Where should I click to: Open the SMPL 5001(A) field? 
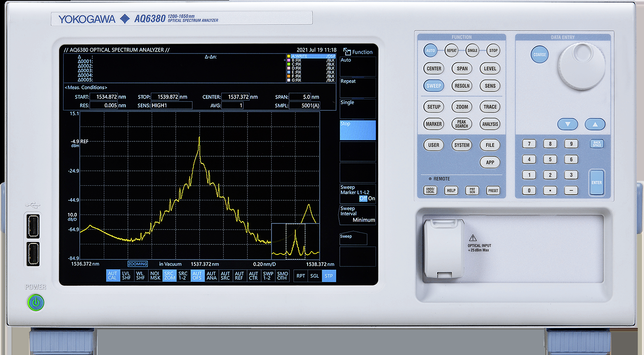pyautogui.click(x=304, y=106)
